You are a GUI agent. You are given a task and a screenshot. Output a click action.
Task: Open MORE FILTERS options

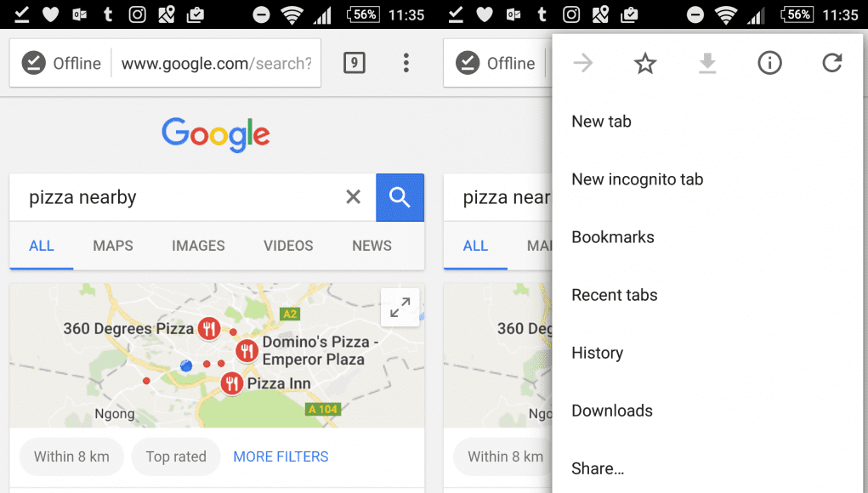(281, 456)
